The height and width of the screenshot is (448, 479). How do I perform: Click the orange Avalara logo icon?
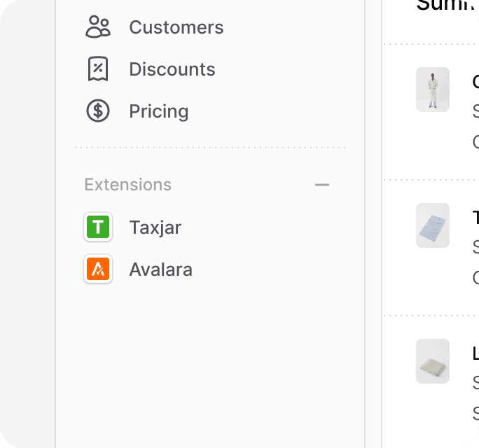[x=98, y=269]
